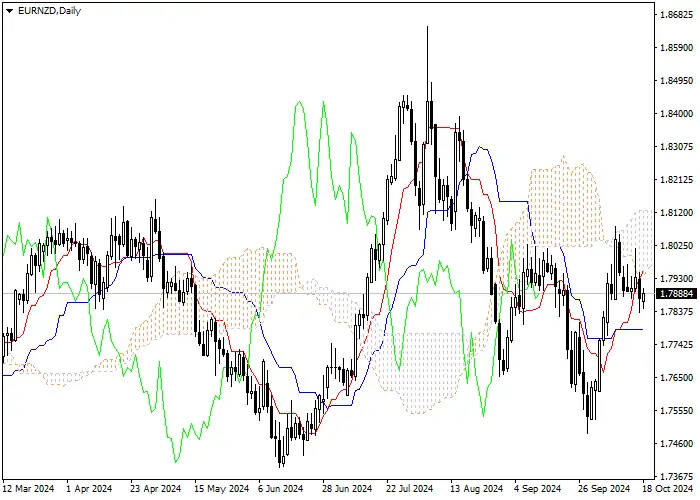The width and height of the screenshot is (700, 500).
Task: Click price scale value 1.78375
Action: [676, 312]
